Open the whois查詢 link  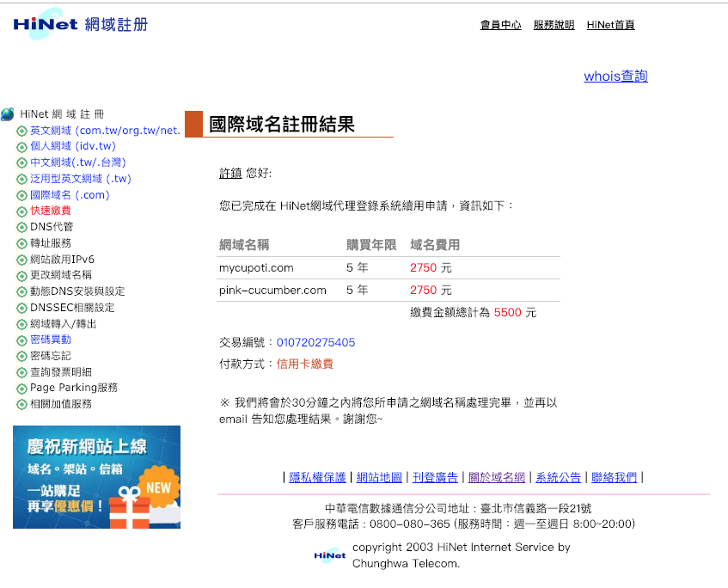(615, 77)
